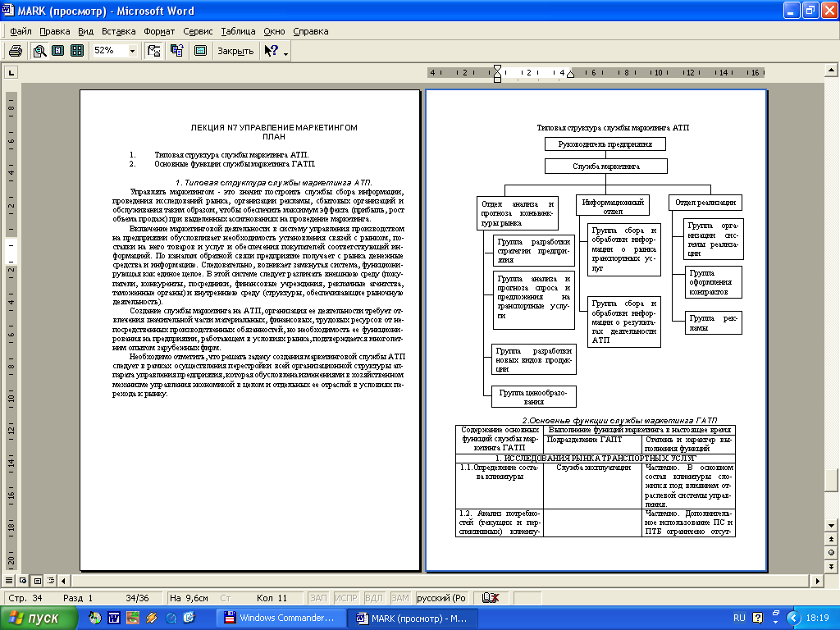Image resolution: width=840 pixels, height=630 pixels.
Task: Click the Print icon in the preview toolbar
Action: [x=16, y=51]
